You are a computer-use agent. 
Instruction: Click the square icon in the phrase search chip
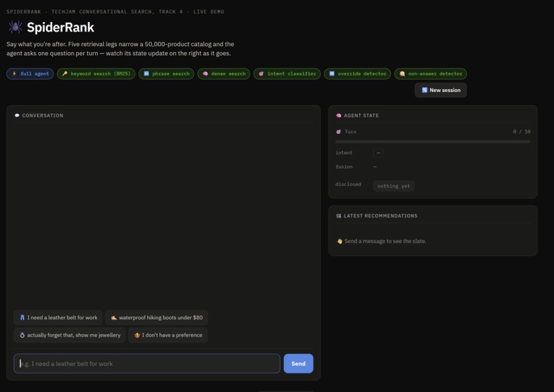pos(146,73)
